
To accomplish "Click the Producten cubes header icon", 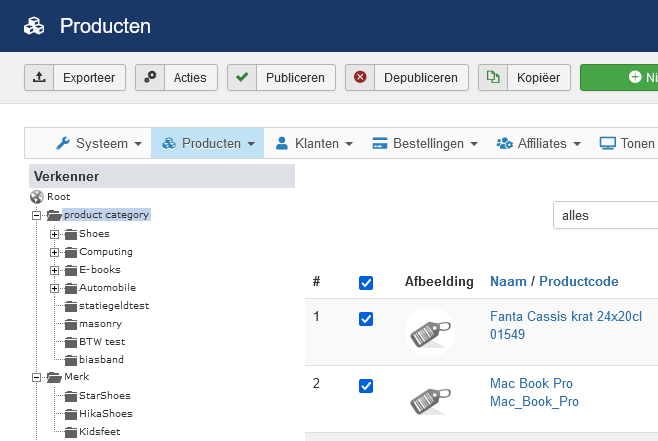I will click(34, 26).
